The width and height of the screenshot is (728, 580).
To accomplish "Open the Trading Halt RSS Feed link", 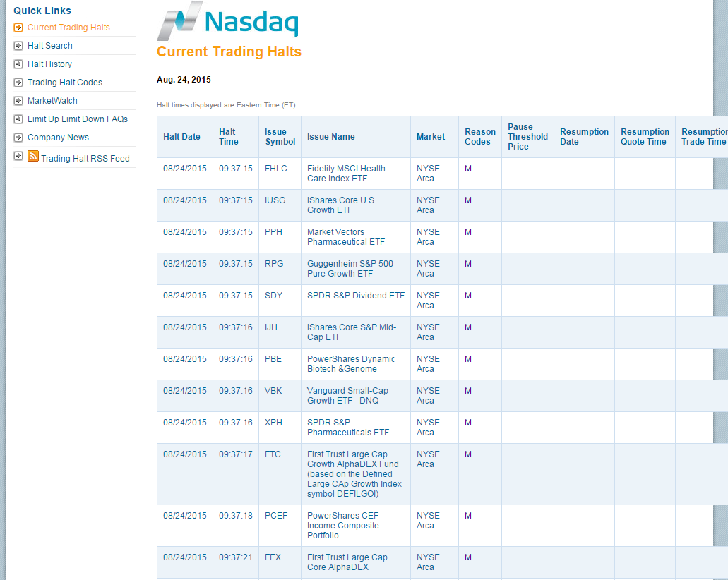I will [x=85, y=159].
